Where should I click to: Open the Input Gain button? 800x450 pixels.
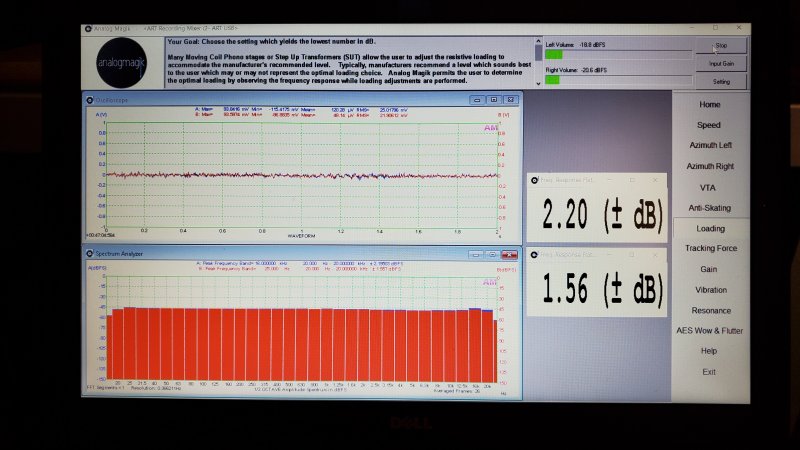pos(721,64)
